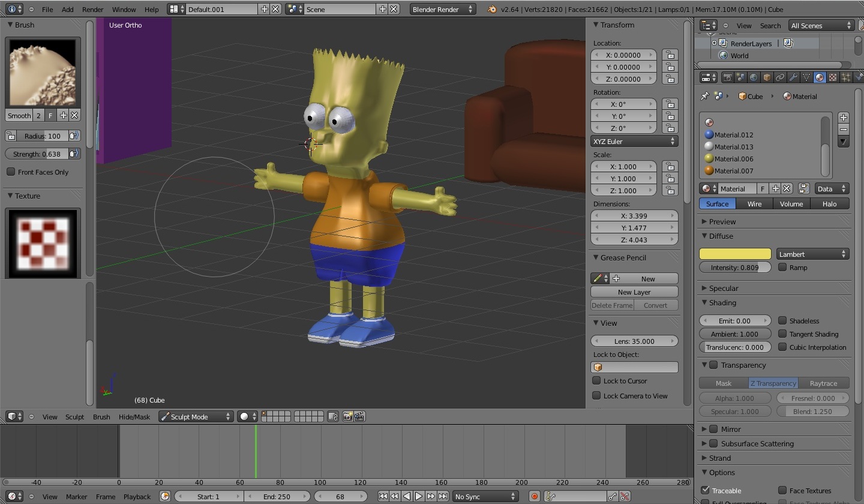The height and width of the screenshot is (504, 864).
Task: Click the Object Constraints chain icon
Action: pyautogui.click(x=780, y=77)
